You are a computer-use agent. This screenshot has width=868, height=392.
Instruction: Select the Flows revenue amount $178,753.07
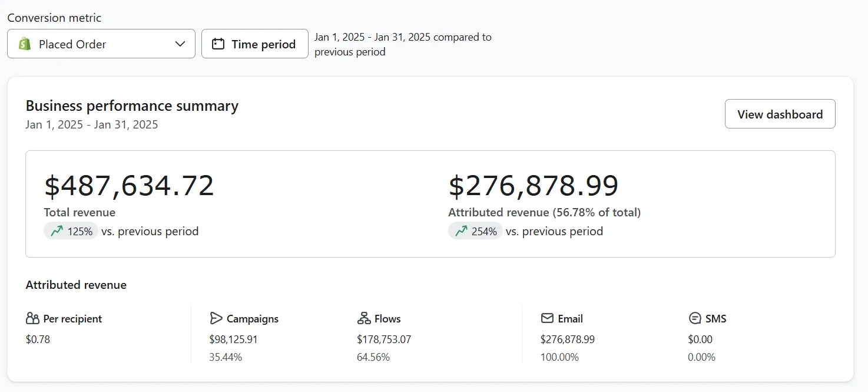pyautogui.click(x=384, y=340)
